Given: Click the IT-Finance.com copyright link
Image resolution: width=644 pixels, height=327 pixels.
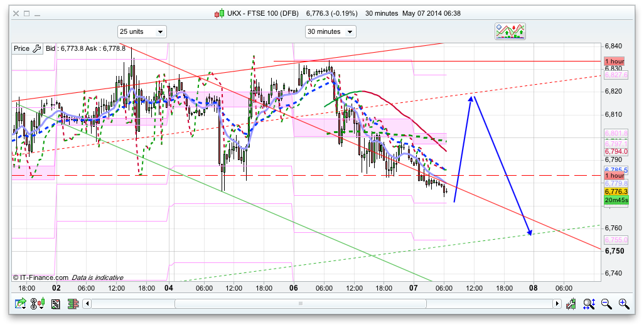Looking at the screenshot, I should pos(40,277).
